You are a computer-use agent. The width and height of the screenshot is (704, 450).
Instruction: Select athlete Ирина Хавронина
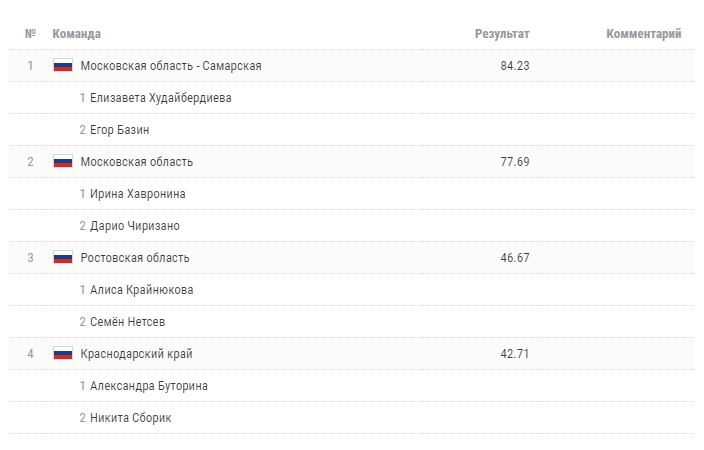(x=138, y=194)
